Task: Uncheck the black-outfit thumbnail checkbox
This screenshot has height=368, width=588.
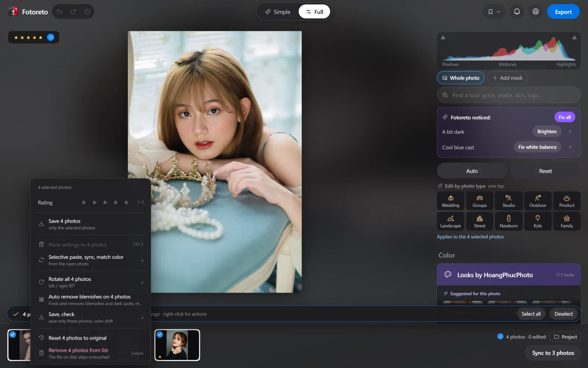Action: 160,335
